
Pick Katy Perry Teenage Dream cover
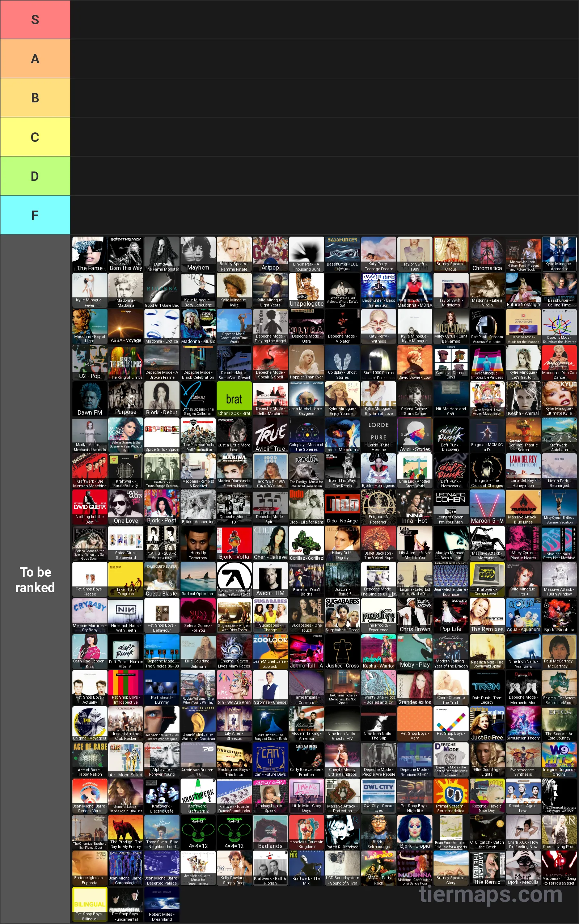tap(379, 254)
